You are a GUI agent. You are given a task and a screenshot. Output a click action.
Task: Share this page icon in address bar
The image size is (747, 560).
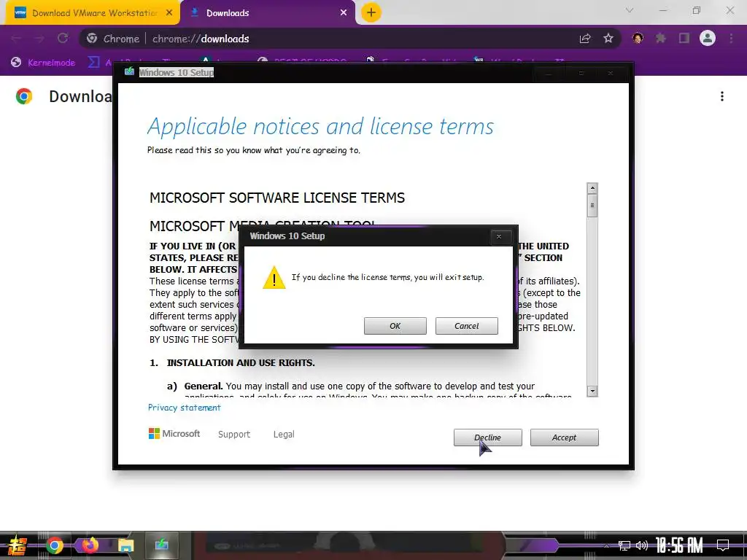pos(585,39)
